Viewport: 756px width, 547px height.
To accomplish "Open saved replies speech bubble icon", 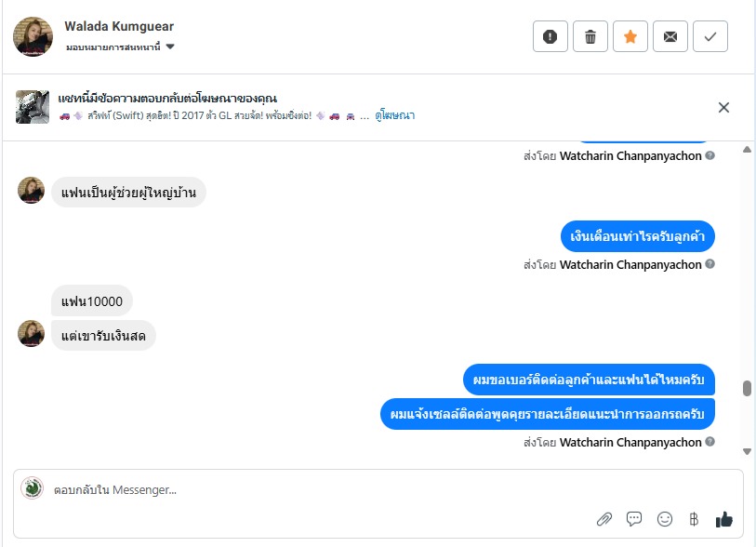I will tap(634, 518).
